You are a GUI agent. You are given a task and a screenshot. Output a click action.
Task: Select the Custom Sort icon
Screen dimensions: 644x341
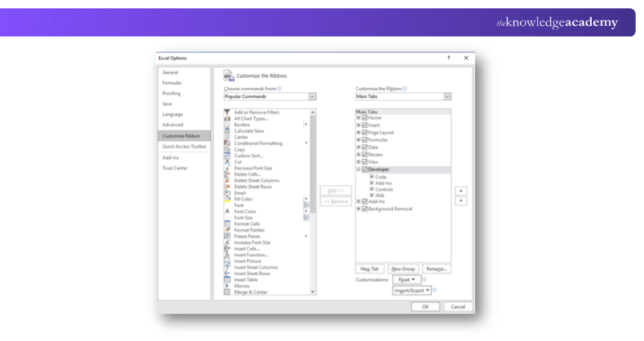click(x=227, y=155)
